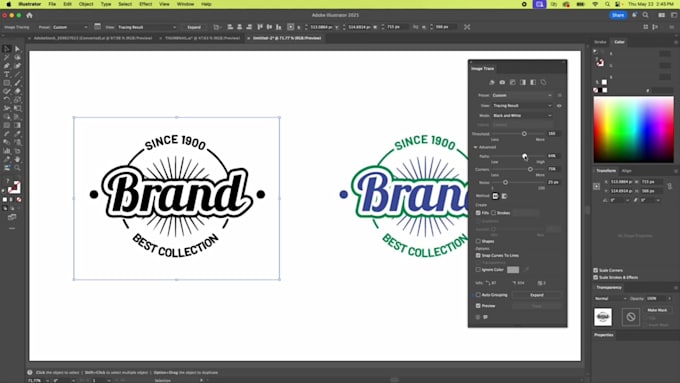Click the Threshold slider handle
The height and width of the screenshot is (383, 680).
(x=524, y=134)
